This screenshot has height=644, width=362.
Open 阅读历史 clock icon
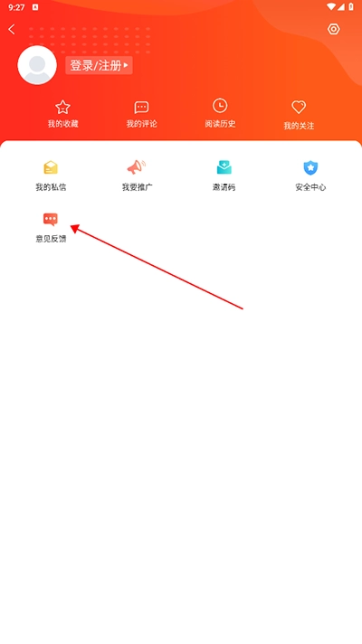tap(220, 106)
